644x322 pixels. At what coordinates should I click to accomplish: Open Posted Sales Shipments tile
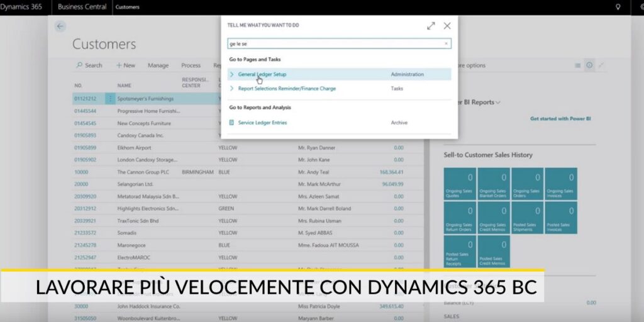pyautogui.click(x=528, y=218)
